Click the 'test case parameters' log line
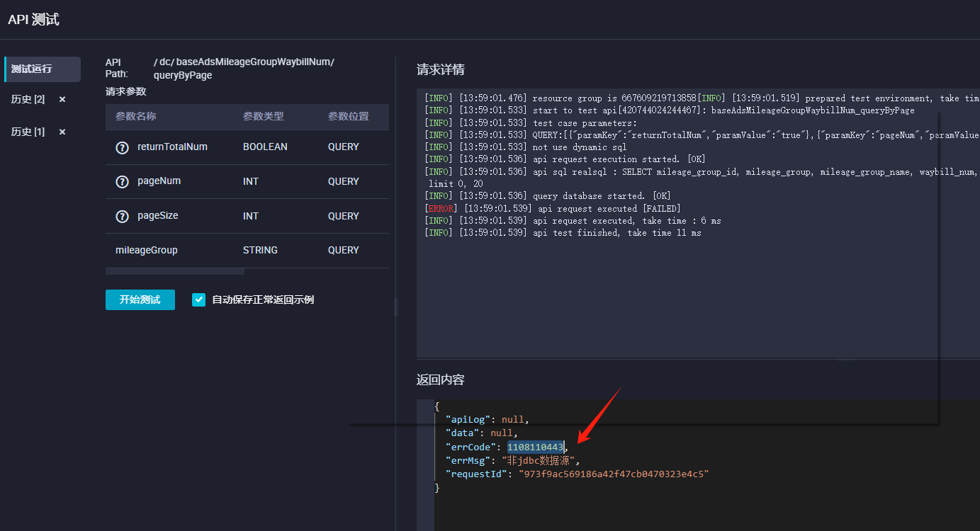Screen dimensions: 980x531 coord(531,122)
